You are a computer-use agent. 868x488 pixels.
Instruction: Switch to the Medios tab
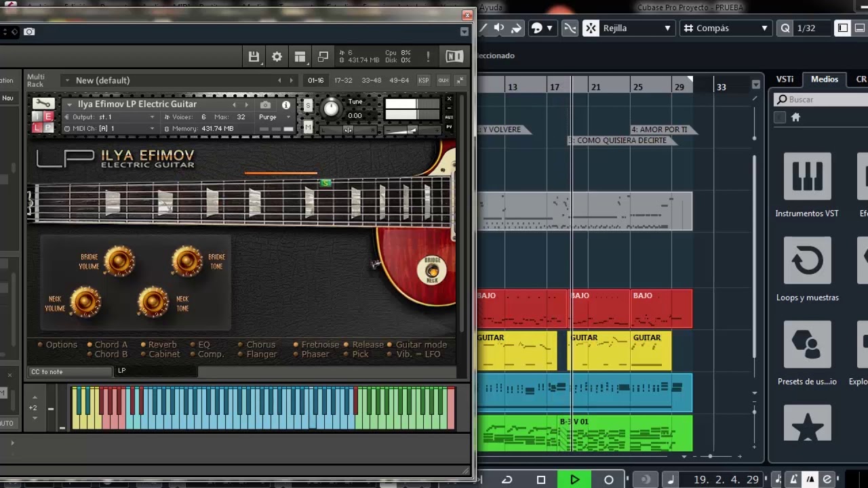point(825,79)
